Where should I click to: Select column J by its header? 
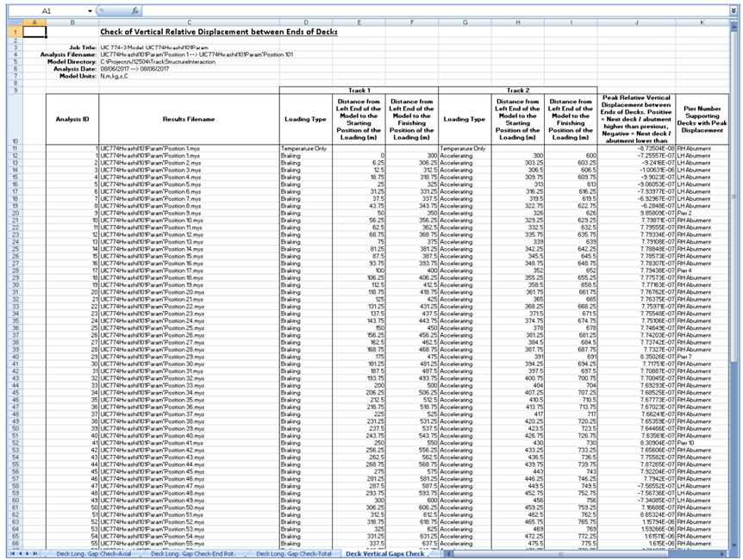(x=636, y=22)
